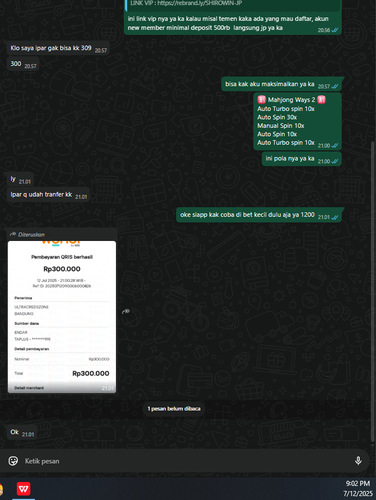Select message 'Klo saya ipar gak bisa kk 309'

[58, 48]
